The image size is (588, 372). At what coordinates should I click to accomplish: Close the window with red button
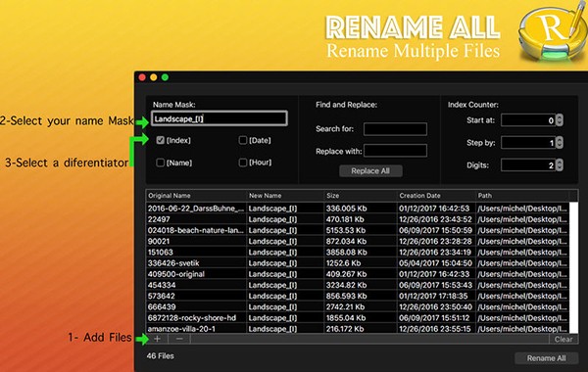pyautogui.click(x=142, y=77)
